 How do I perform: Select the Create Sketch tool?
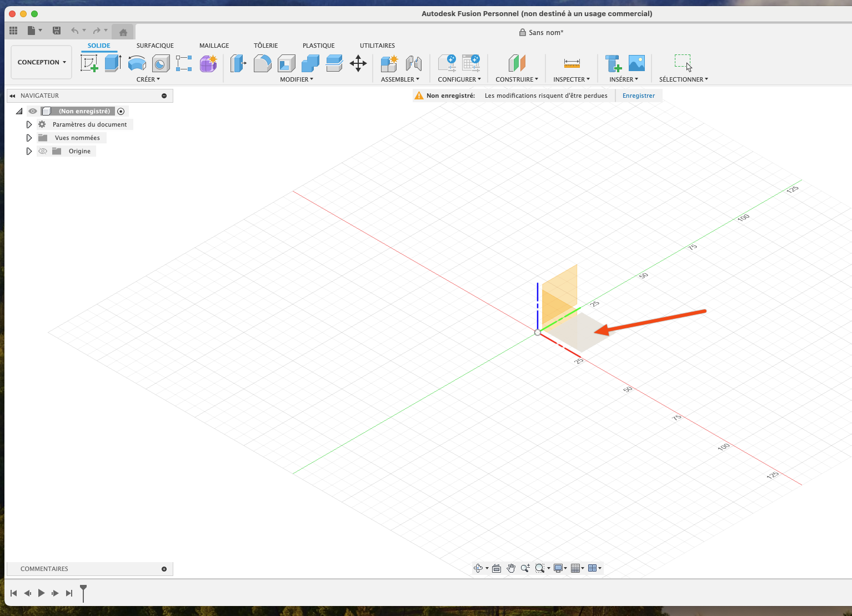click(89, 63)
